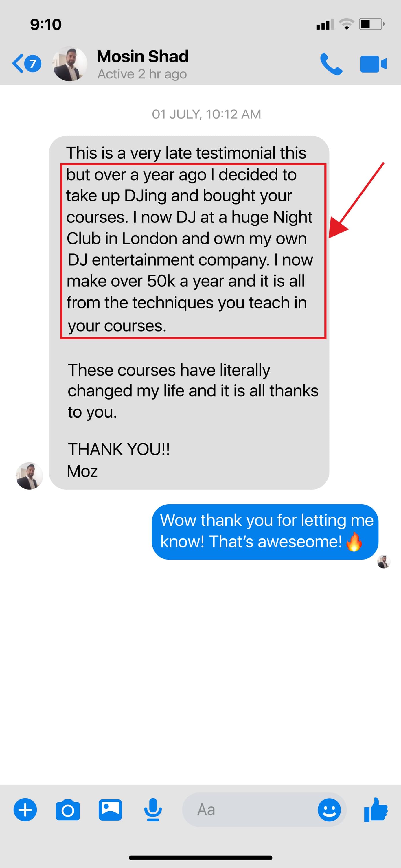Viewport: 401px width, 868px height.
Task: Open more options with the plus icon
Action: (25, 810)
